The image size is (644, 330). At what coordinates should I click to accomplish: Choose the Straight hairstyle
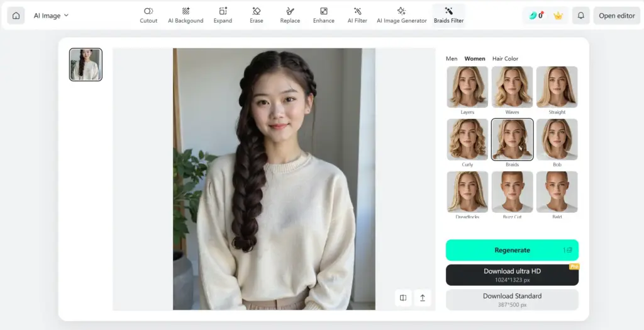557,88
